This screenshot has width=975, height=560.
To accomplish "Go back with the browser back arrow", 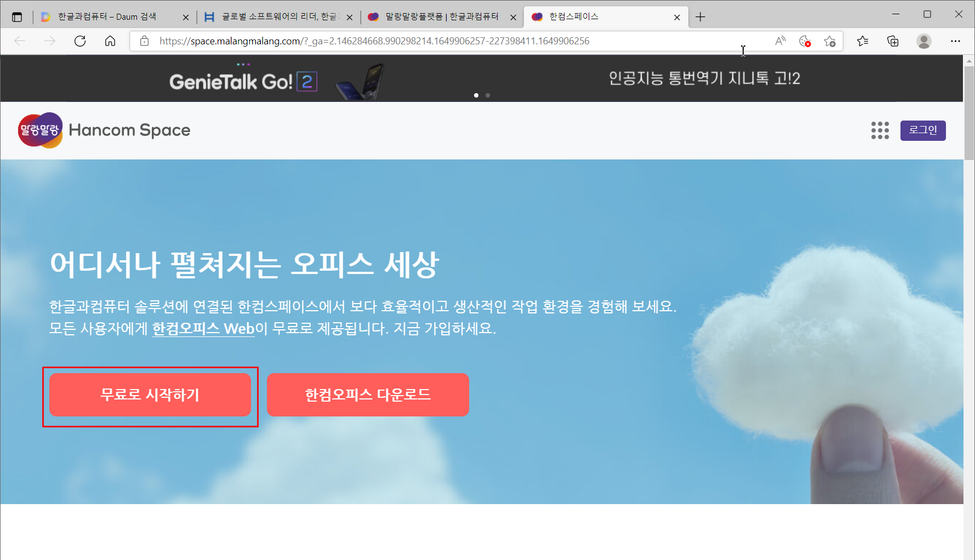I will point(20,41).
